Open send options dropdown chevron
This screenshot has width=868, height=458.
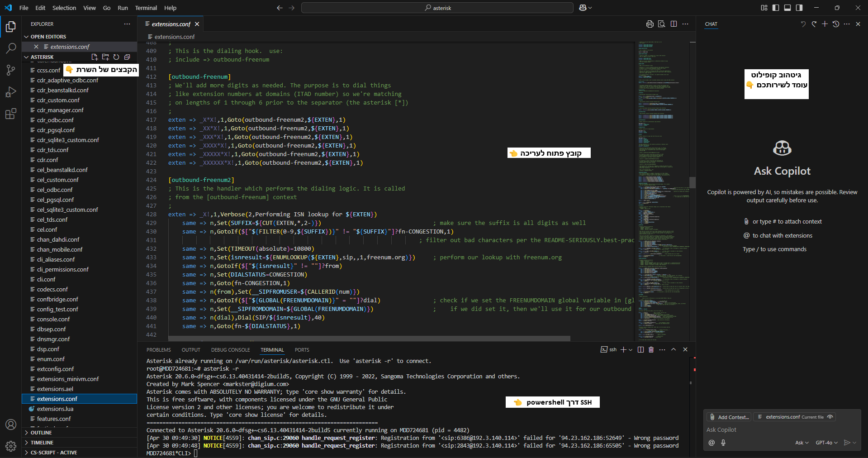click(x=854, y=443)
